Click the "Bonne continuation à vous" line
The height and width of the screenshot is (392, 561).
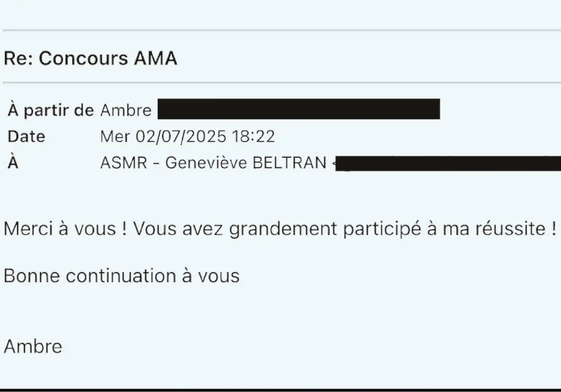point(121,276)
